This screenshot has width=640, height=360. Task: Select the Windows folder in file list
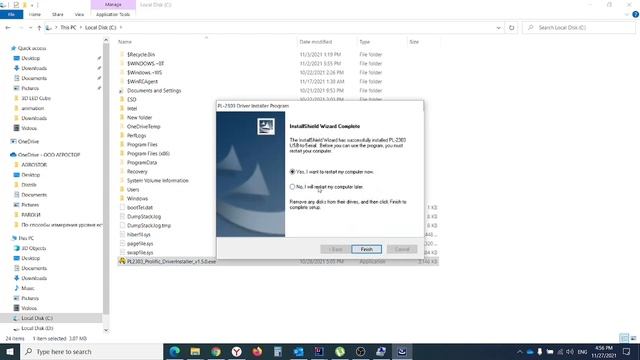tap(137, 198)
